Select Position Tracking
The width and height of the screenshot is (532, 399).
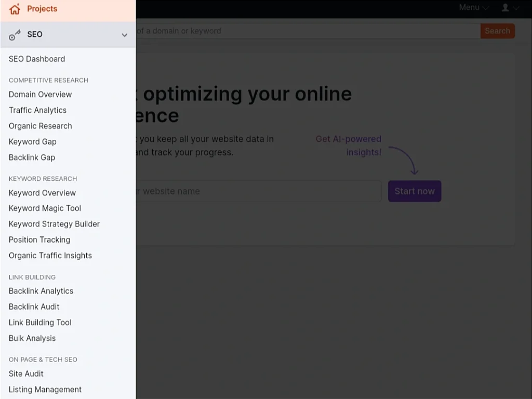click(39, 240)
